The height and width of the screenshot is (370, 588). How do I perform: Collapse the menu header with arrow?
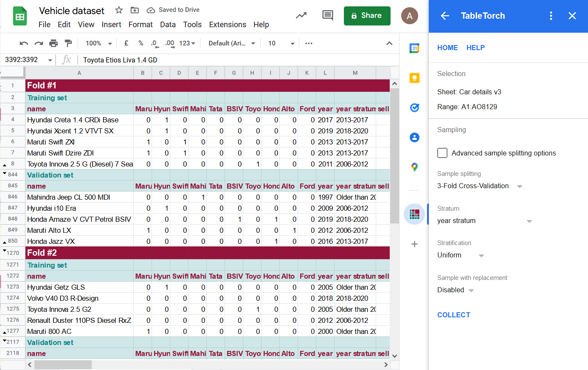coord(389,43)
